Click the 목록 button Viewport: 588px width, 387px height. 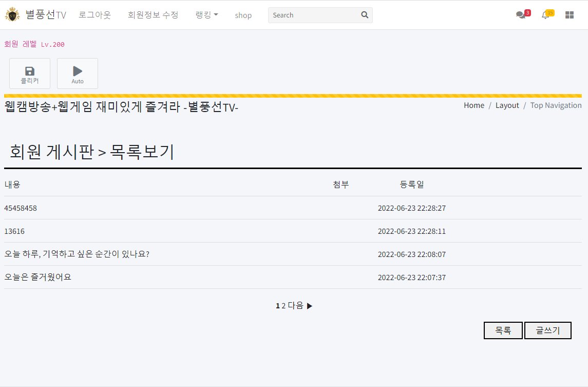(503, 330)
